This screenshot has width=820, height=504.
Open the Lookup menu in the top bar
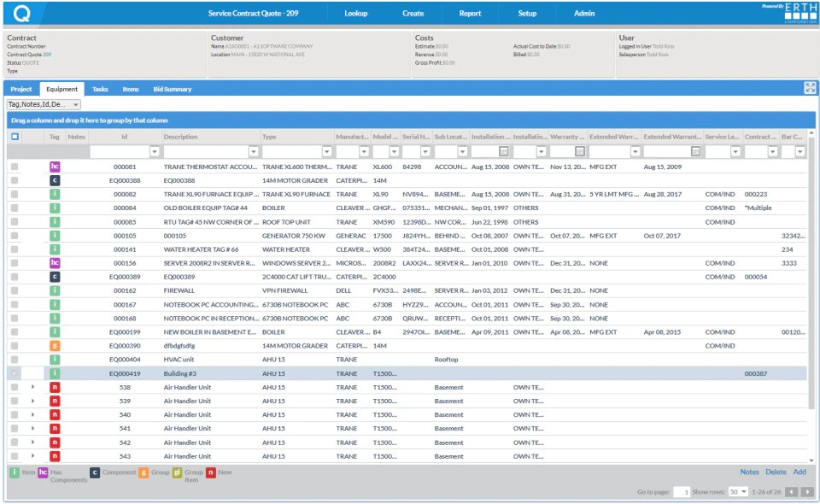356,13
